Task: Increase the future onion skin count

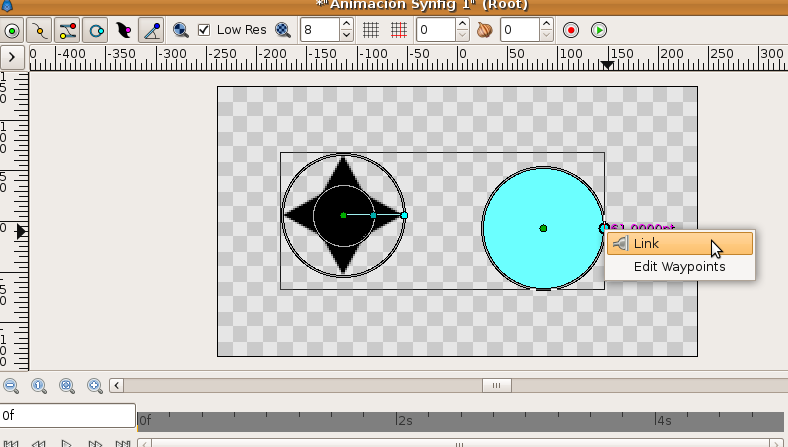Action: [547, 24]
